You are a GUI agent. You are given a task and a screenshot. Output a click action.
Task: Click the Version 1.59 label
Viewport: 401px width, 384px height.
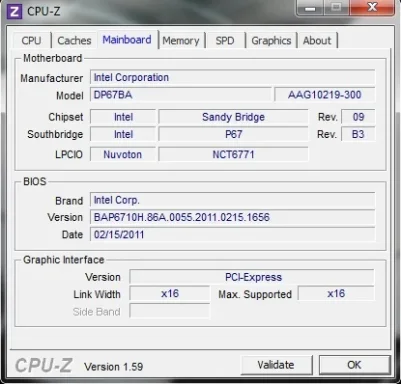[x=114, y=367]
